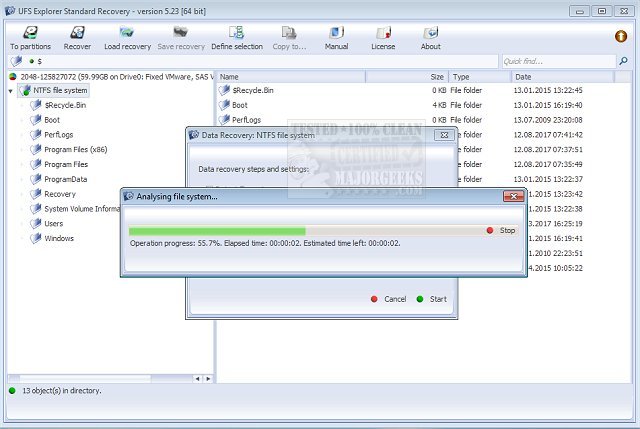Click the date 12.08.2017 07:41:42
The width and height of the screenshot is (640, 429).
548,135
